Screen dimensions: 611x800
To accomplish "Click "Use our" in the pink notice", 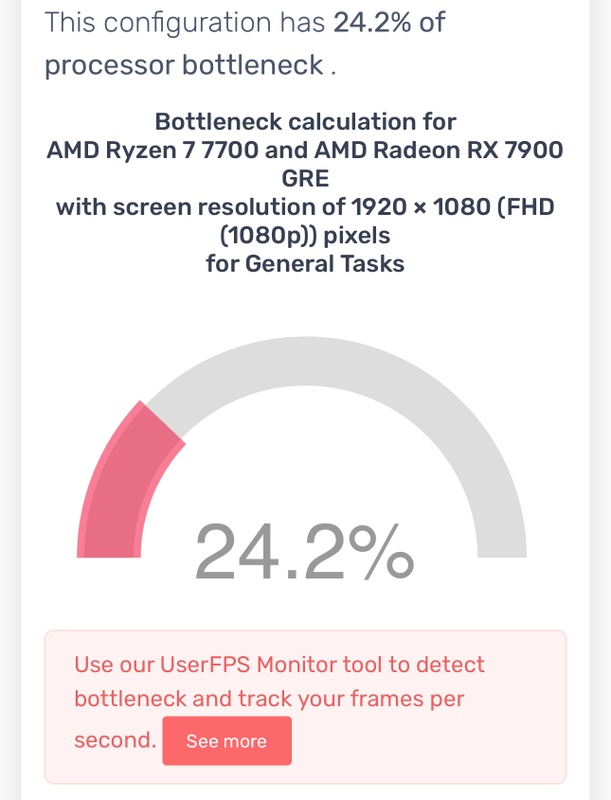I will point(111,665).
